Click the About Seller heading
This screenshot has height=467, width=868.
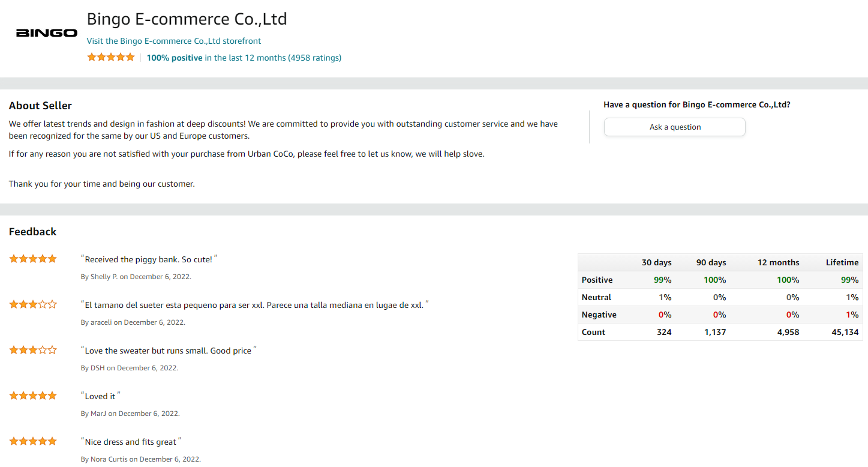(x=40, y=106)
